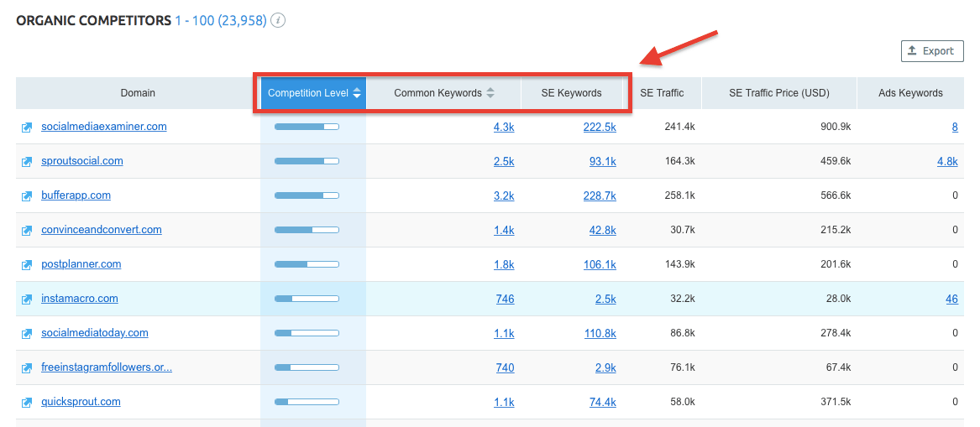
Task: Open 740 common keywords link
Action: tap(505, 367)
